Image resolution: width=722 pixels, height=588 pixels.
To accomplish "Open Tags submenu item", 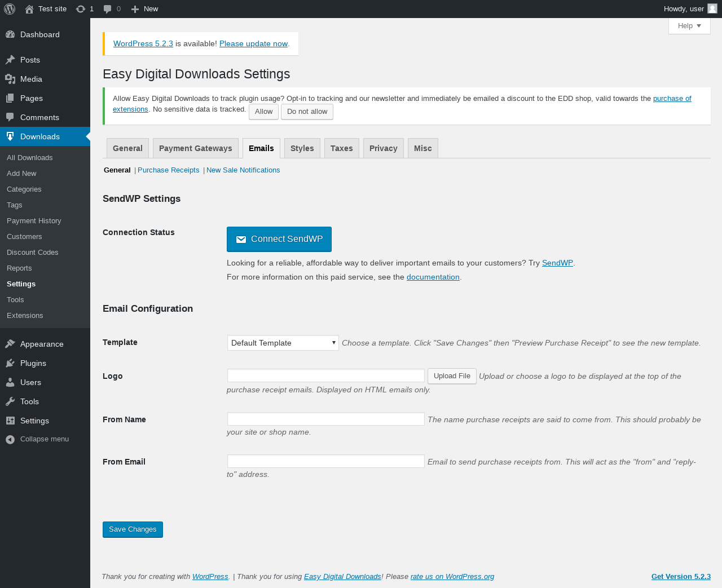I will 45,205.
